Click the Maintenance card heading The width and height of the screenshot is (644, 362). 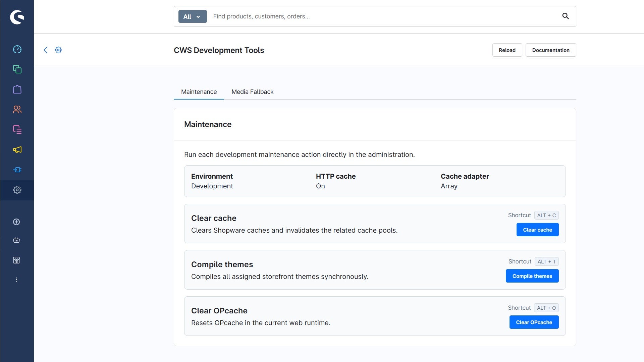(x=208, y=124)
